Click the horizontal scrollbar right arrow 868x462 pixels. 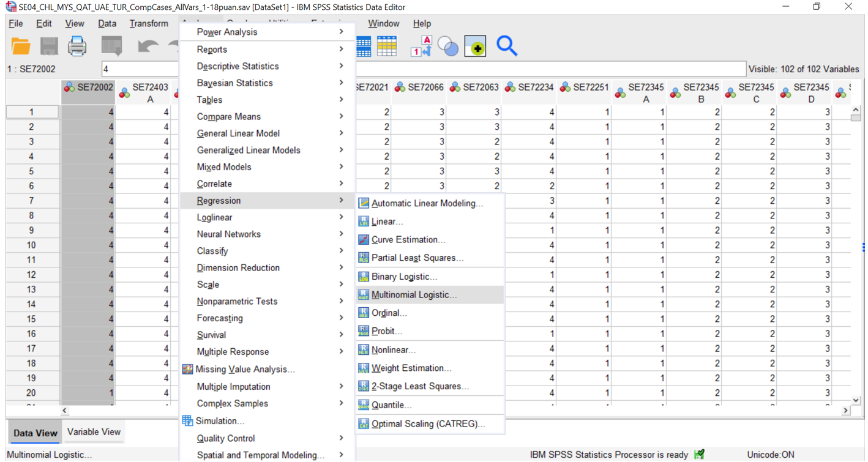(846, 411)
